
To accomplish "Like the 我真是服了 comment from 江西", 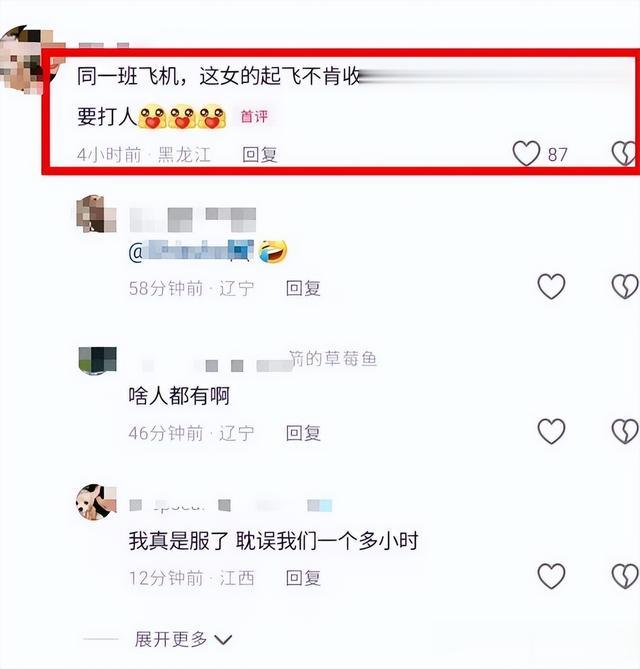I will pyautogui.click(x=551, y=576).
